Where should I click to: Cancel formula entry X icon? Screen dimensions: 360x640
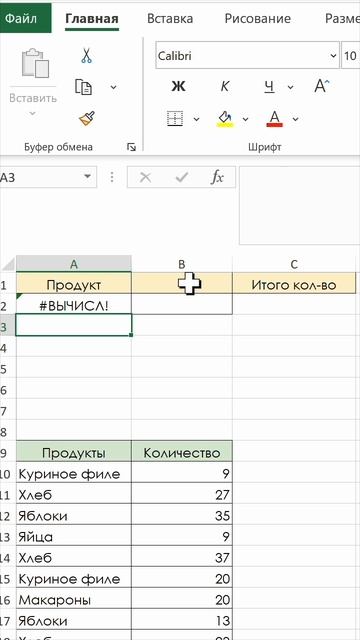(145, 177)
